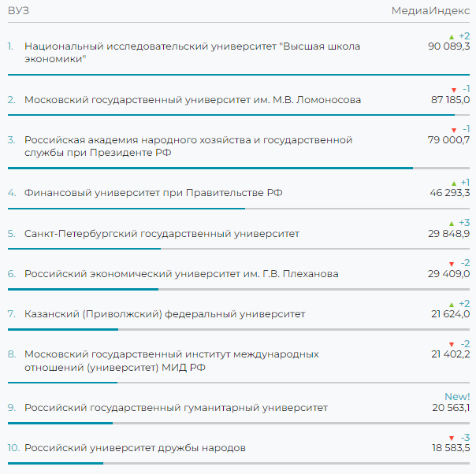Select Финансовый университет при Правительстве РФ
This screenshot has width=476, height=474.
point(153,193)
